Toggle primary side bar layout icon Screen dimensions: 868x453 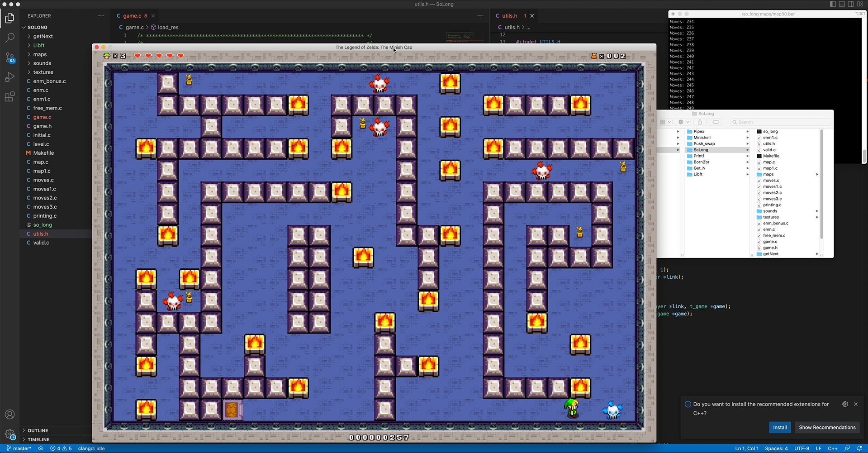click(833, 4)
